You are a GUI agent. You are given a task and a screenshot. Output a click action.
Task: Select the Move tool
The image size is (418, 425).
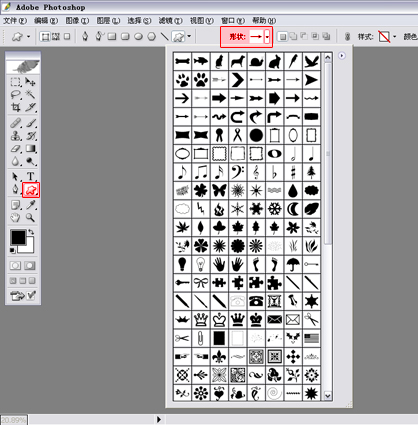coord(30,82)
